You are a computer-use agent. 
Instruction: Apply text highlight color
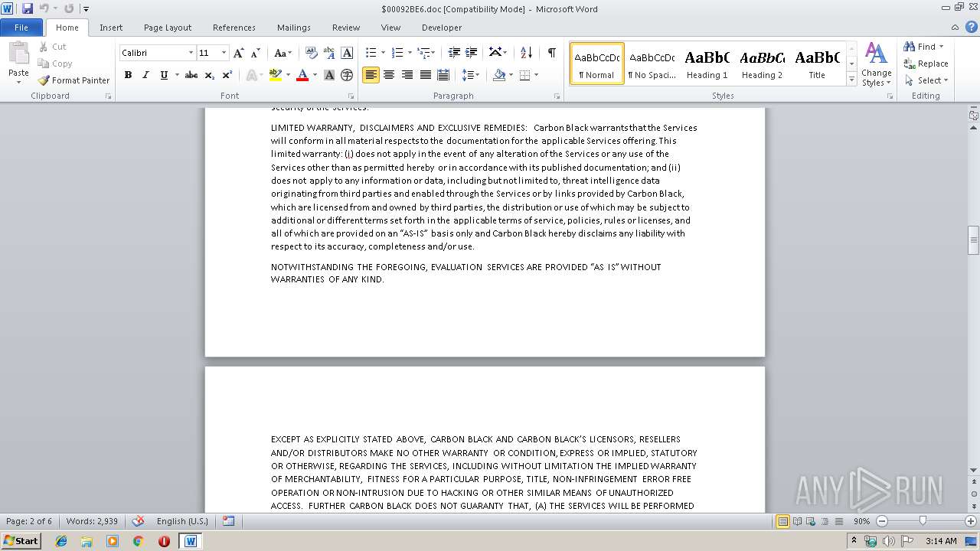click(x=276, y=75)
